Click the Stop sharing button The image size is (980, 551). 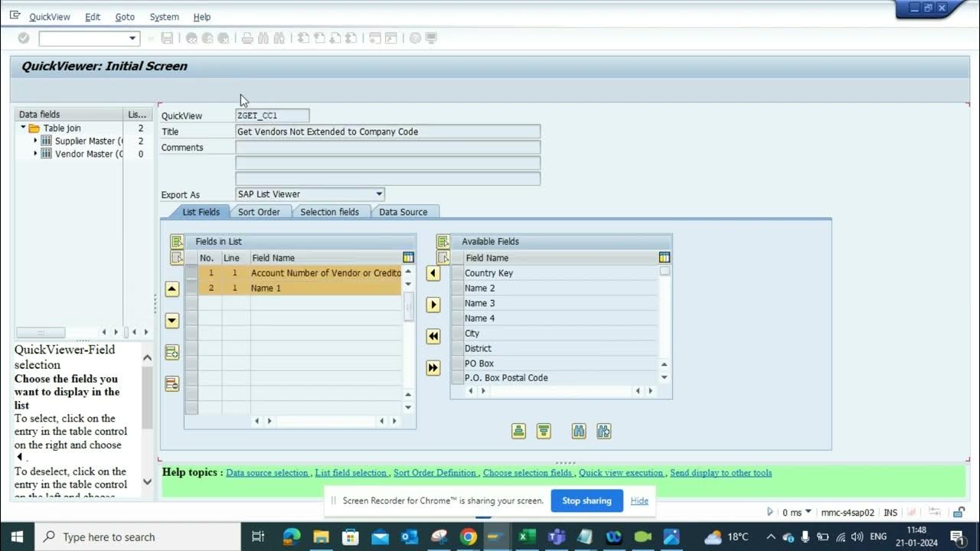[x=586, y=500]
